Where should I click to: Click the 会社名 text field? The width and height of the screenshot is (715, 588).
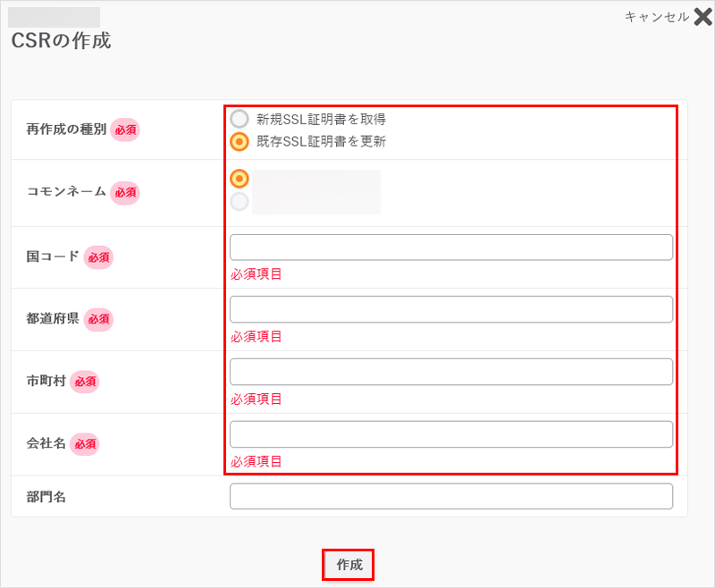pyautogui.click(x=451, y=434)
